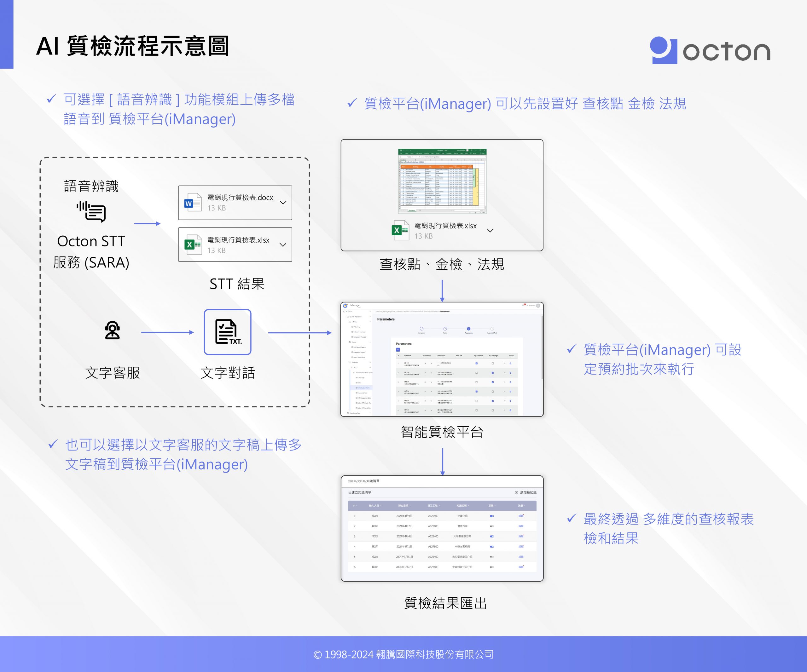Image resolution: width=807 pixels, height=672 pixels.
Task: Switch off the 光纖介紹 status toggle
Action: pos(492,516)
